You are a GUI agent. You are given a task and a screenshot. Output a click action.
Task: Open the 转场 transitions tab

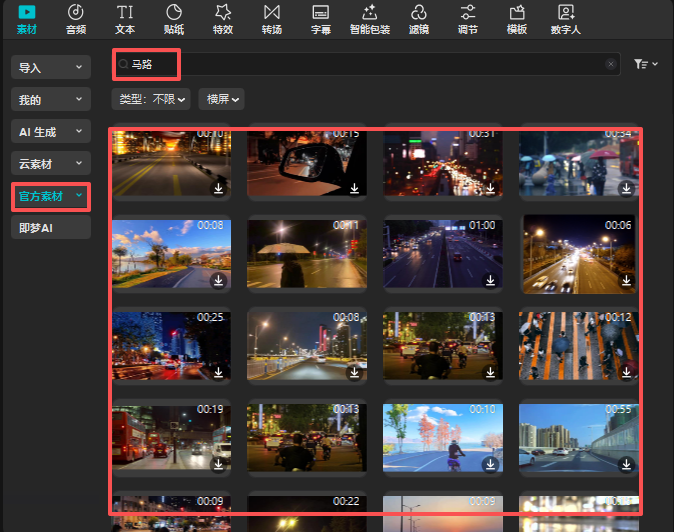point(272,19)
